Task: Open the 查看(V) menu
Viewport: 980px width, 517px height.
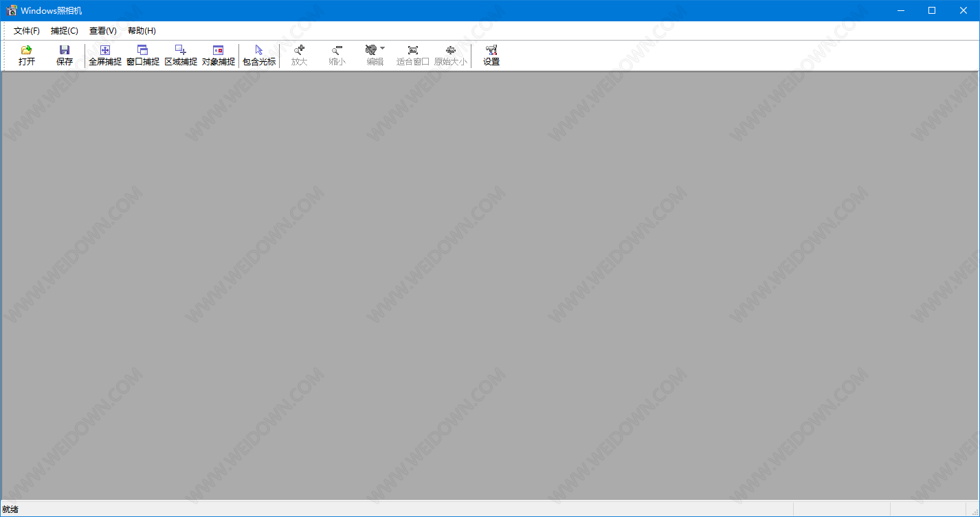Action: tap(103, 31)
